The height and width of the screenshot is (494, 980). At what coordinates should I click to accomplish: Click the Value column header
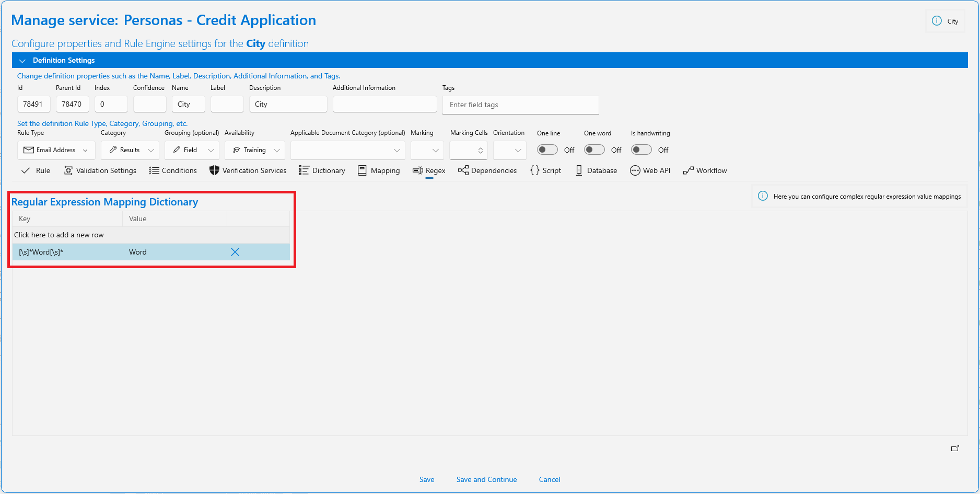(175, 219)
